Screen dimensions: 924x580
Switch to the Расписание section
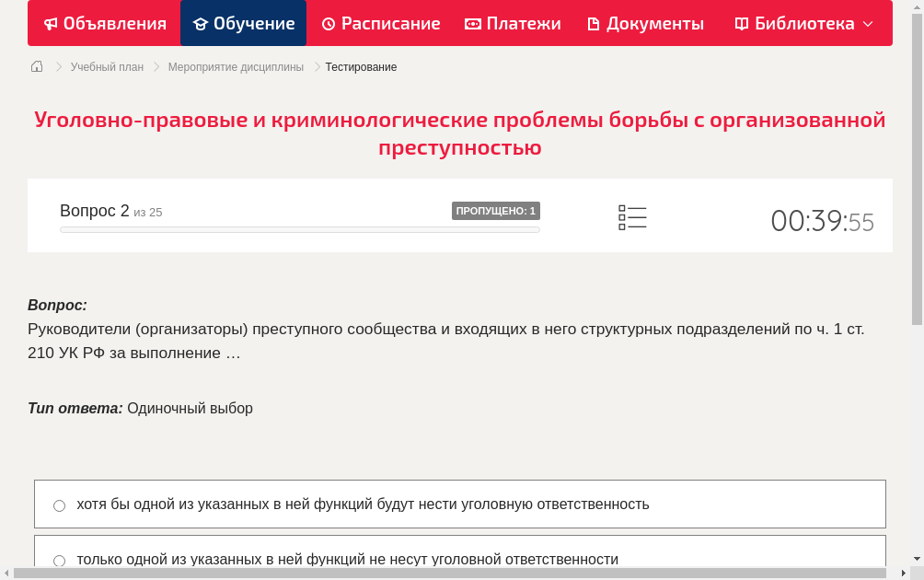point(380,23)
